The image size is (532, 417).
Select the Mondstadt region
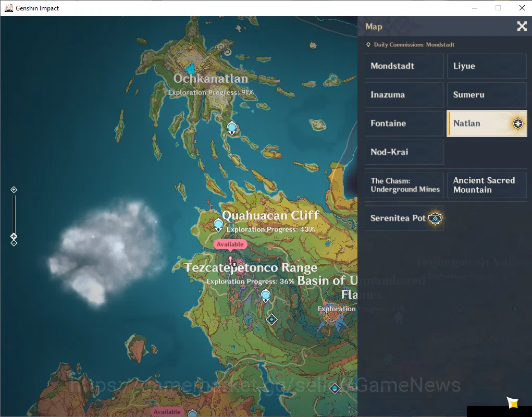[404, 66]
